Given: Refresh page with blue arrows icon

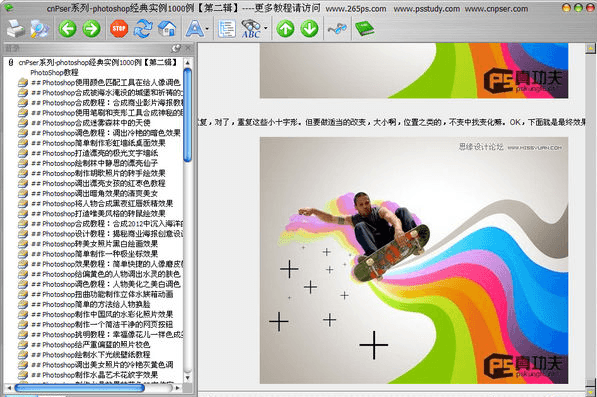Looking at the screenshot, I should tap(143, 29).
